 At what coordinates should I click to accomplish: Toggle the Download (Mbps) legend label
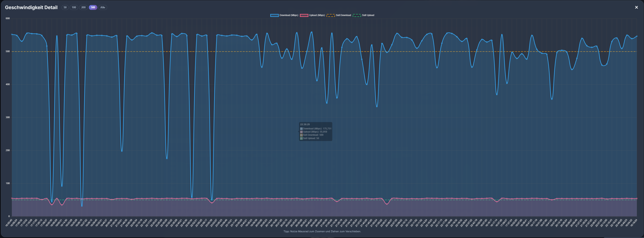[x=289, y=15]
